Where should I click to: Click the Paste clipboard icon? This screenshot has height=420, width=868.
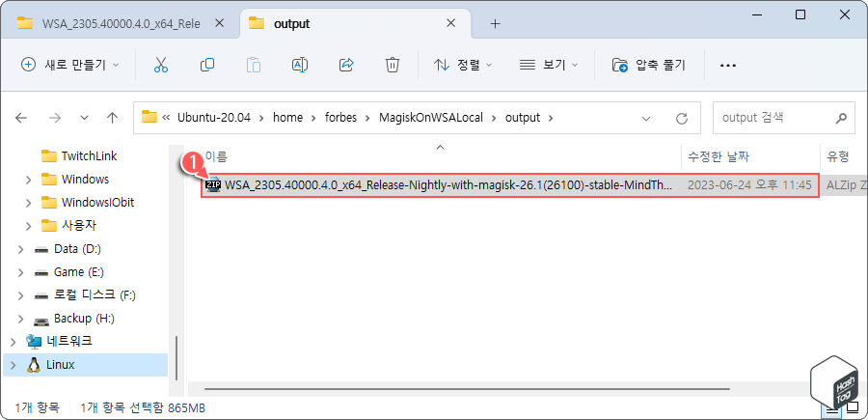[254, 65]
